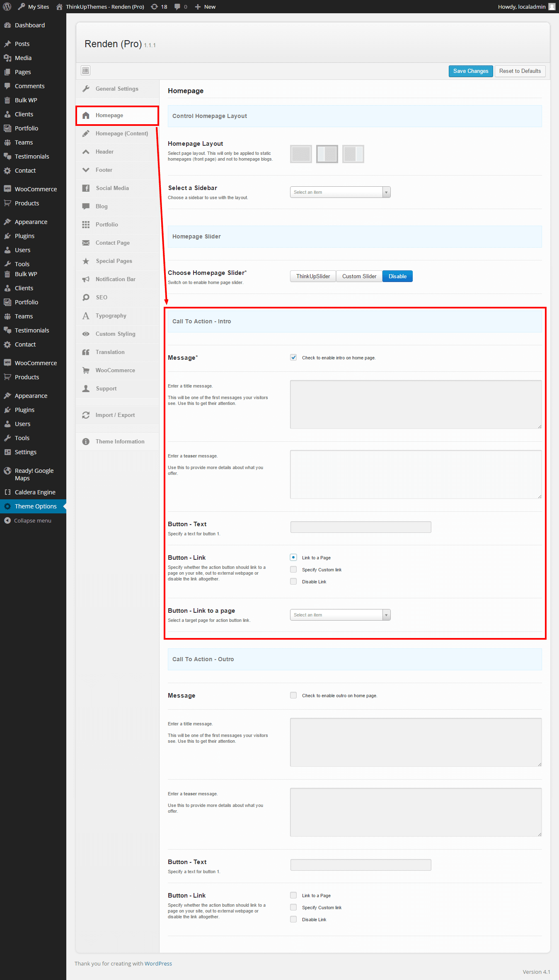The height and width of the screenshot is (980, 559).
Task: Open Howdy, localadmin account menu
Action: point(526,7)
